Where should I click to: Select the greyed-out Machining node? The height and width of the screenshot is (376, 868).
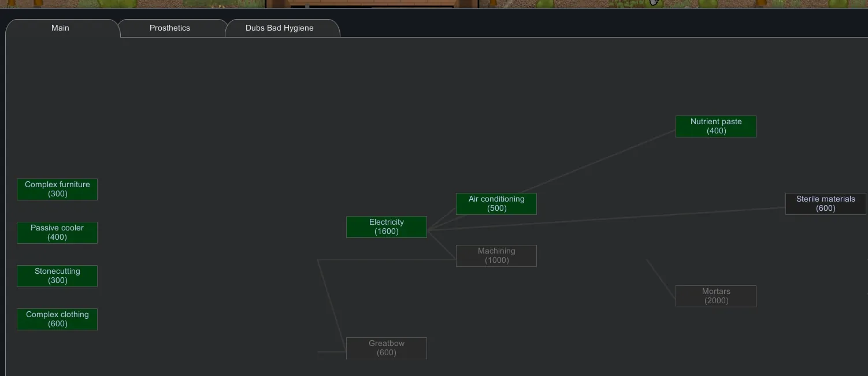coord(496,256)
